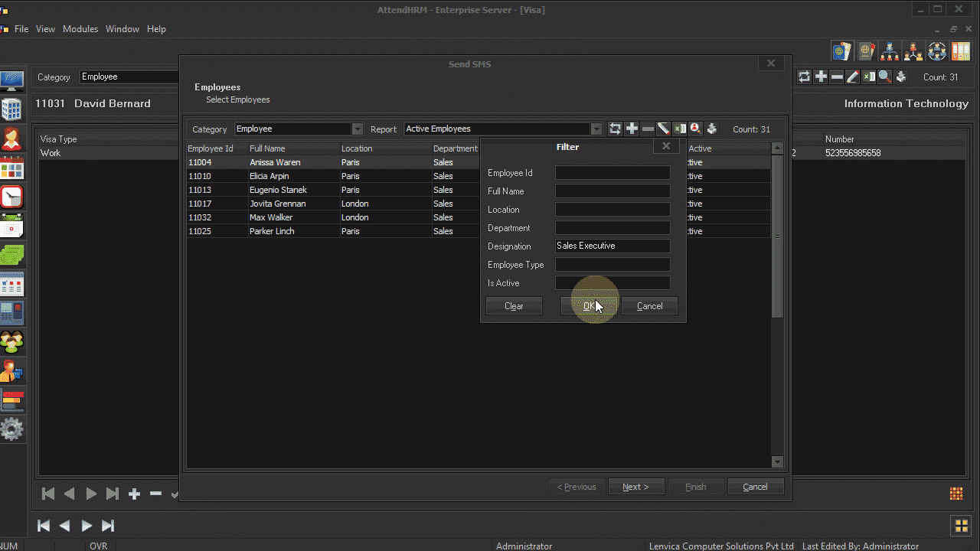The height and width of the screenshot is (551, 980).
Task: Open the Modules menu
Action: [x=80, y=29]
